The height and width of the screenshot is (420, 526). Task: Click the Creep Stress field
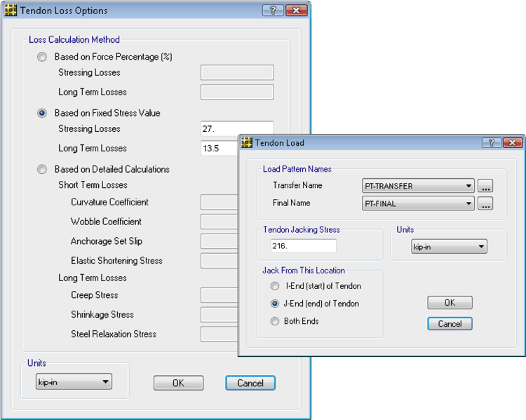[220, 295]
